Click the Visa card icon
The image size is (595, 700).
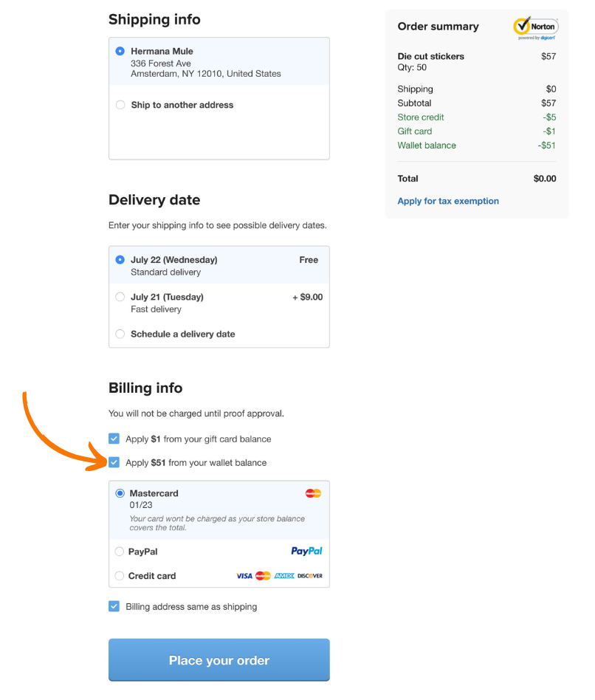point(244,576)
